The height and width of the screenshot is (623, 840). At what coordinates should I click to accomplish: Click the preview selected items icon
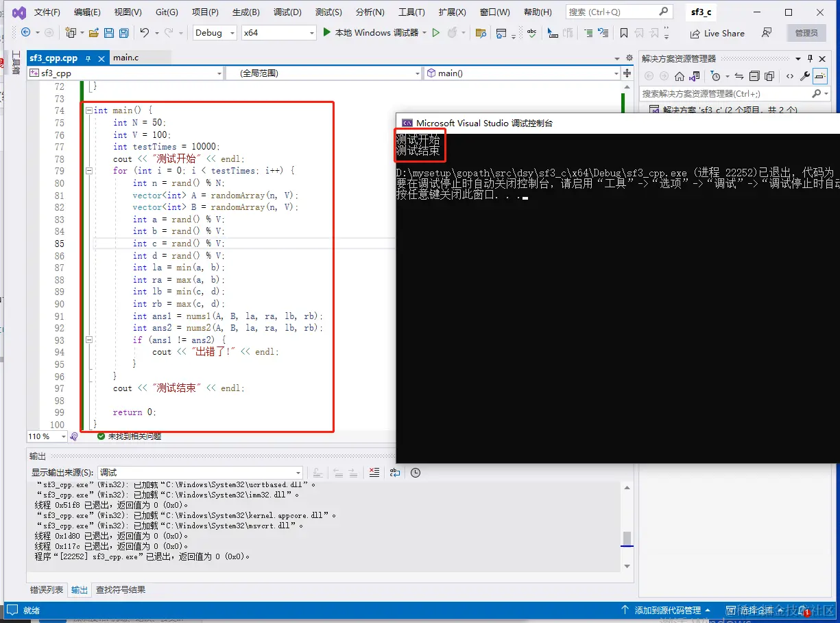pos(820,76)
